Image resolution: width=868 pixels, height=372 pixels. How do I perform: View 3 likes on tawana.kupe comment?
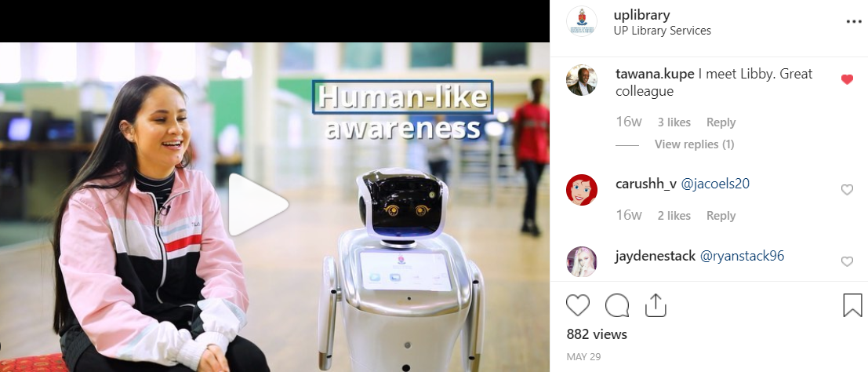coord(674,122)
